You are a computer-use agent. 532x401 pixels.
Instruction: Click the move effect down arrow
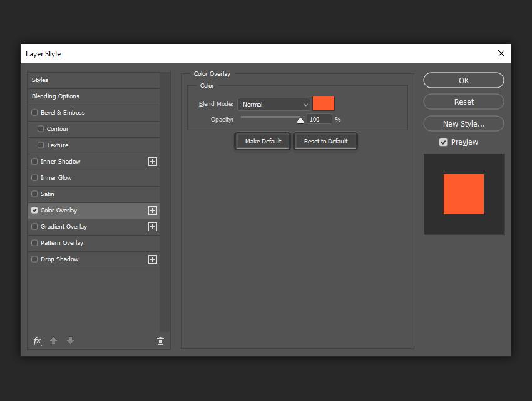tap(70, 341)
